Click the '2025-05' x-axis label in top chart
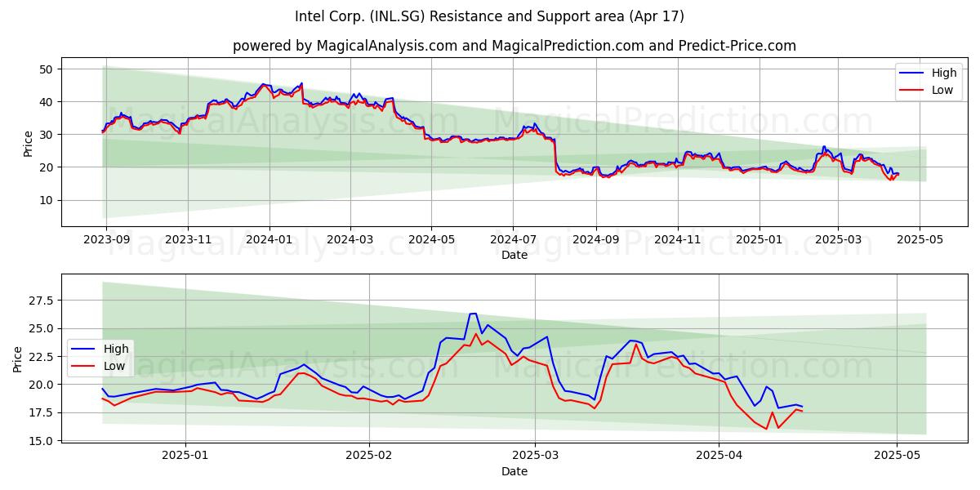 click(x=920, y=242)
